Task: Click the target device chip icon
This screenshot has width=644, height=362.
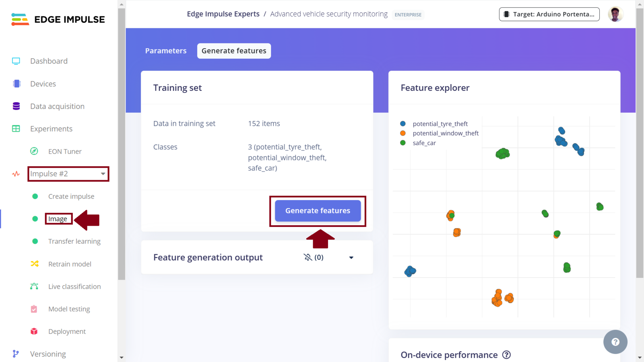Action: tap(507, 14)
